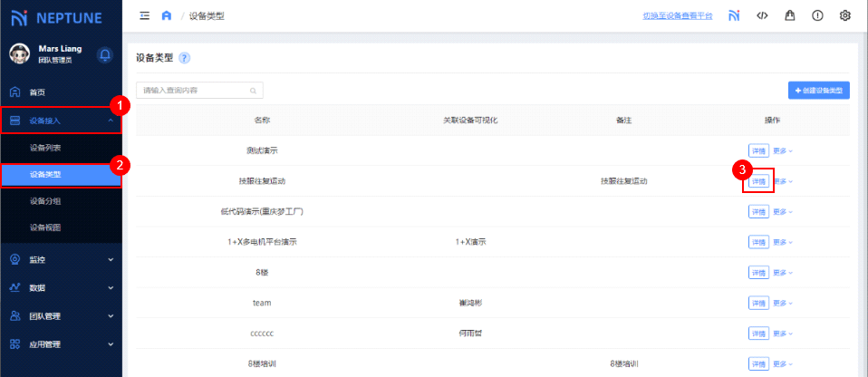
Task: Click the notification bell icon
Action: click(x=105, y=55)
